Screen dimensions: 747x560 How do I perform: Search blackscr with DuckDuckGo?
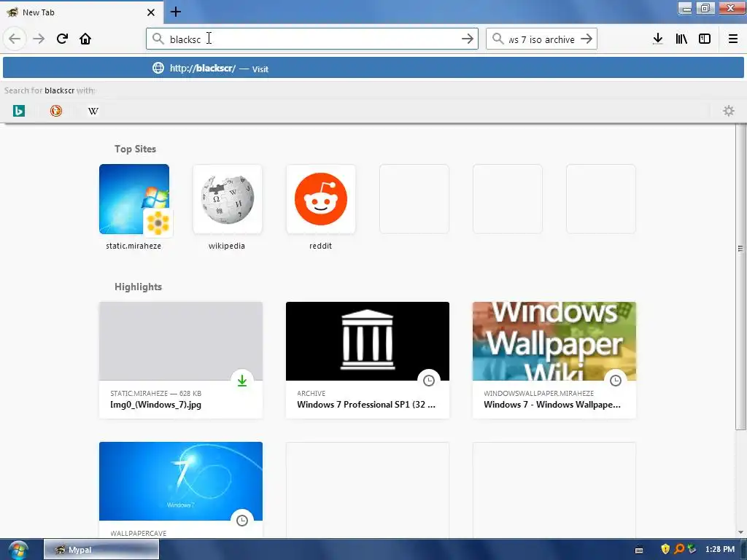(x=55, y=111)
